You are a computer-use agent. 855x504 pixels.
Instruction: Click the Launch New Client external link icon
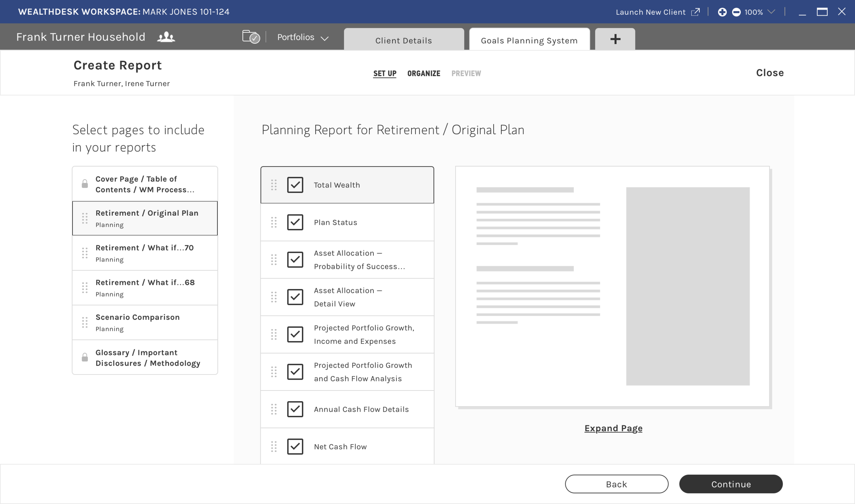coord(695,12)
